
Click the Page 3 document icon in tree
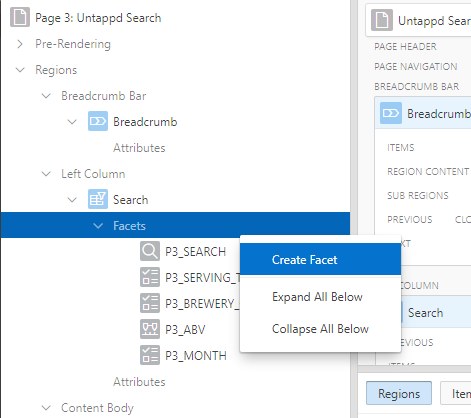click(20, 17)
